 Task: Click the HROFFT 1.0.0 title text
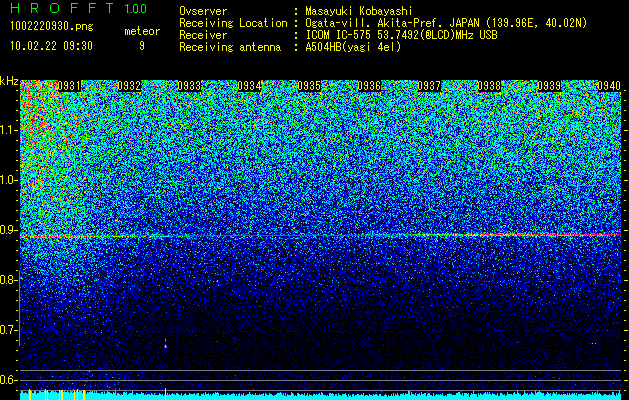click(78, 8)
